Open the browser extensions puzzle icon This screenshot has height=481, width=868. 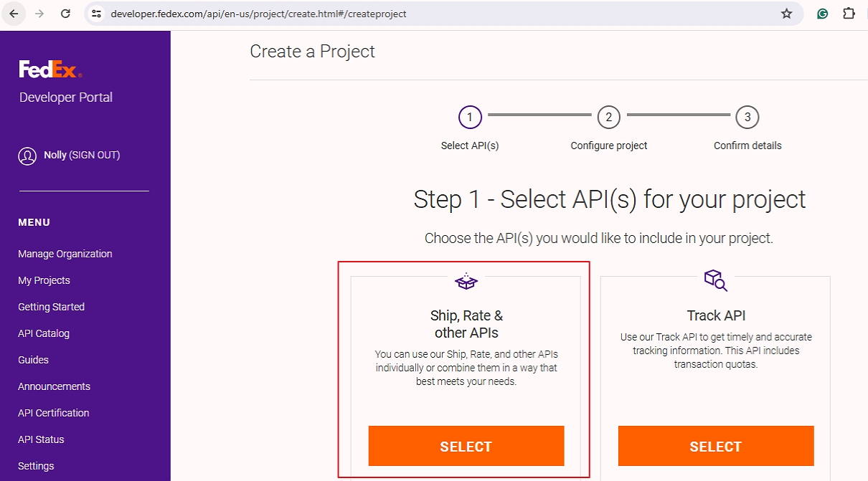pos(849,14)
